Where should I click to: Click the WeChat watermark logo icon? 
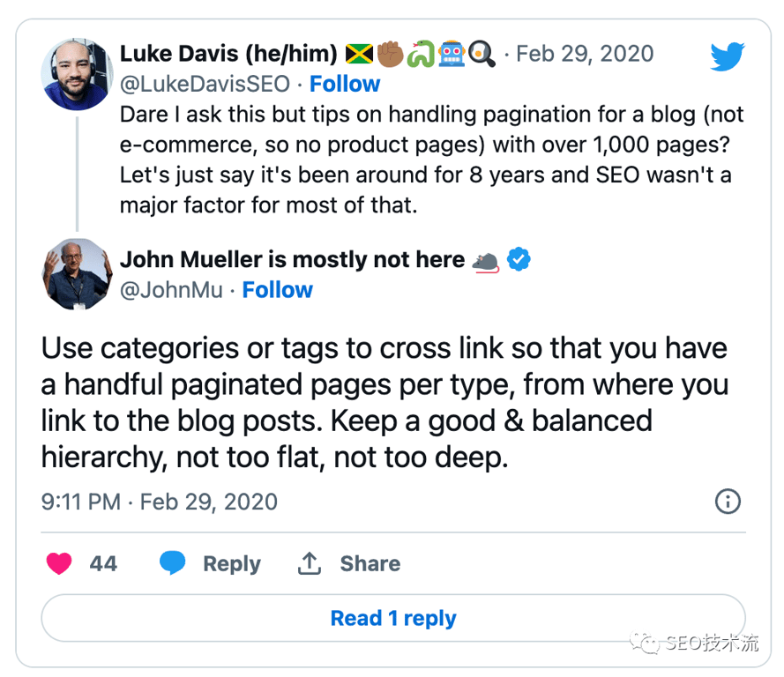[650, 644]
